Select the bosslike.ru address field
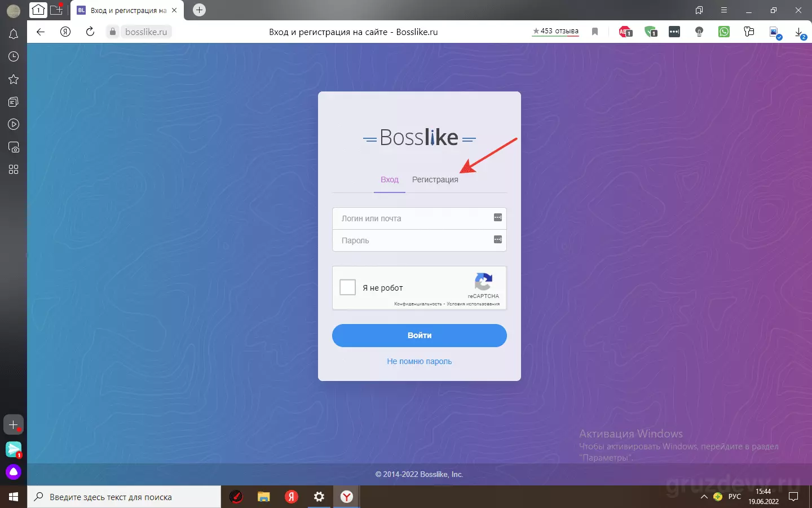The height and width of the screenshot is (508, 812). point(146,32)
